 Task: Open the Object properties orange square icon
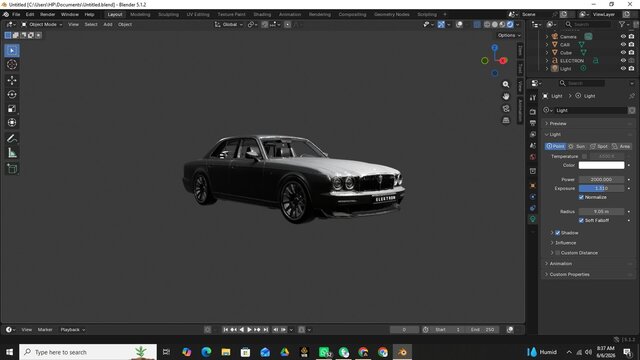click(533, 185)
